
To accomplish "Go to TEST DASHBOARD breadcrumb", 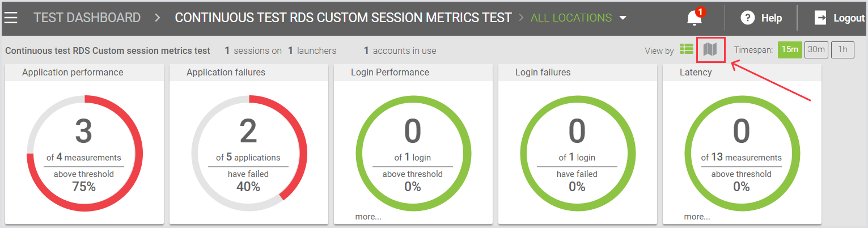I will coord(87,18).
